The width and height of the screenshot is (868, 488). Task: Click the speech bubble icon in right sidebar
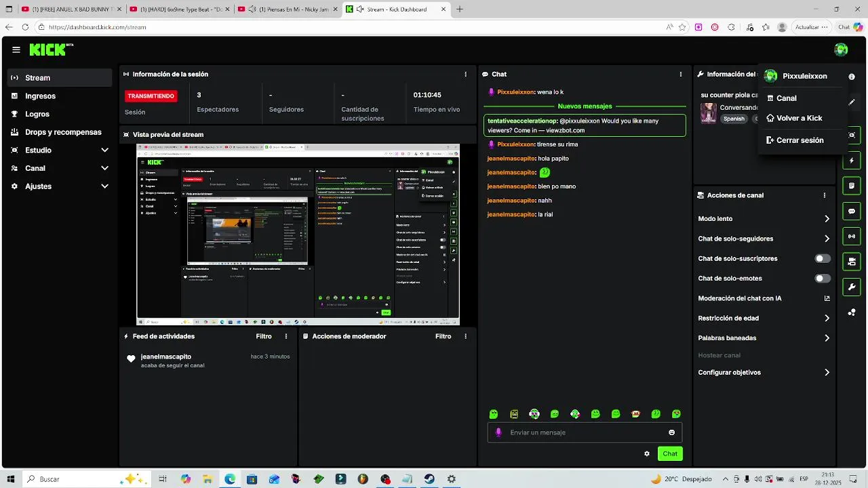coord(852,211)
